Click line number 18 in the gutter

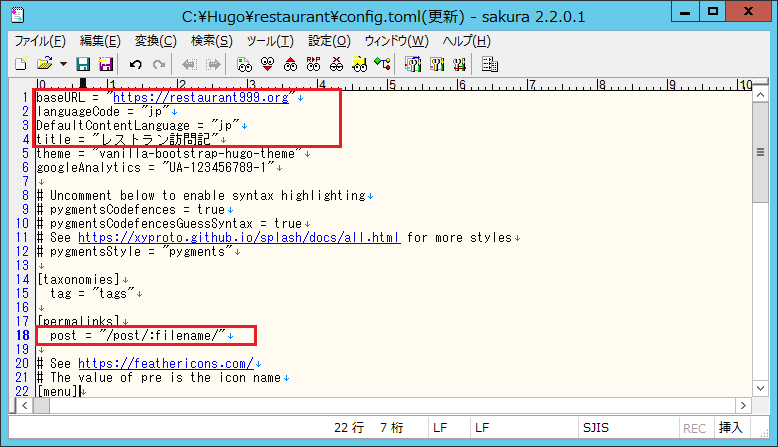click(22, 335)
